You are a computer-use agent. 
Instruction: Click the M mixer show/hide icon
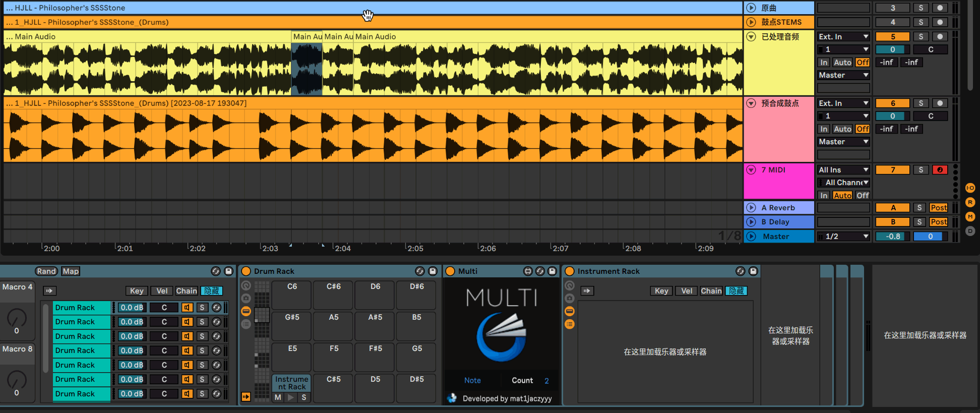[970, 217]
